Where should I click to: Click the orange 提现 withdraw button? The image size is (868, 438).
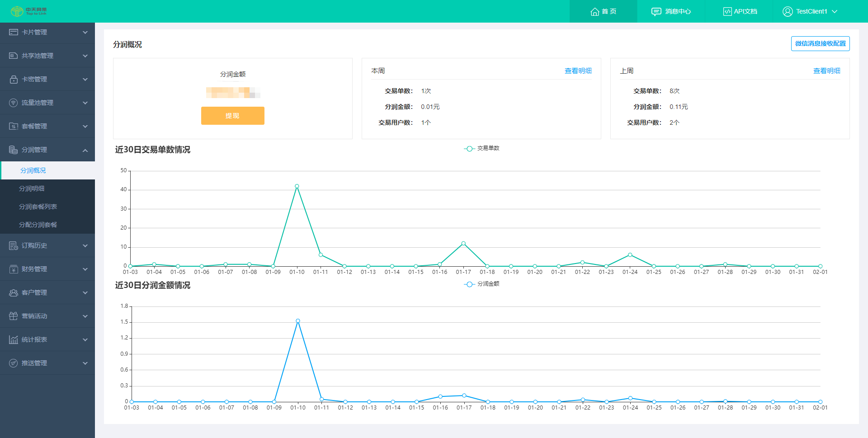233,116
